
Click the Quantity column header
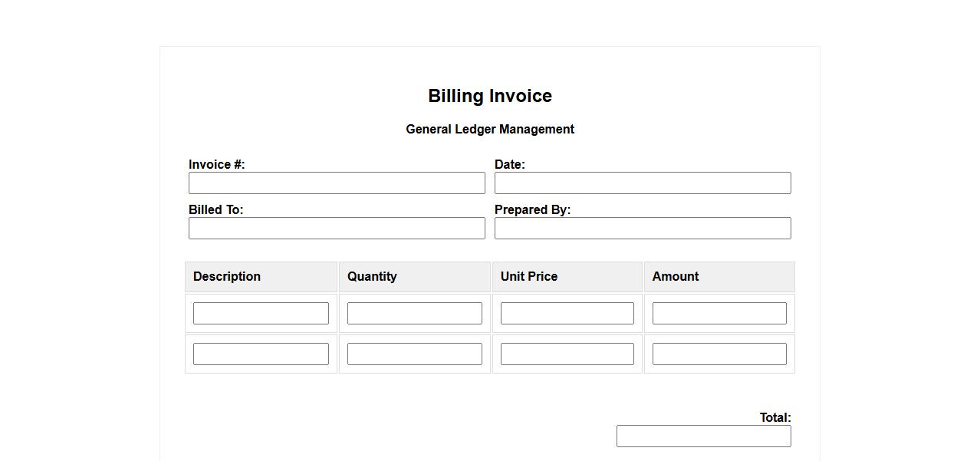[372, 276]
